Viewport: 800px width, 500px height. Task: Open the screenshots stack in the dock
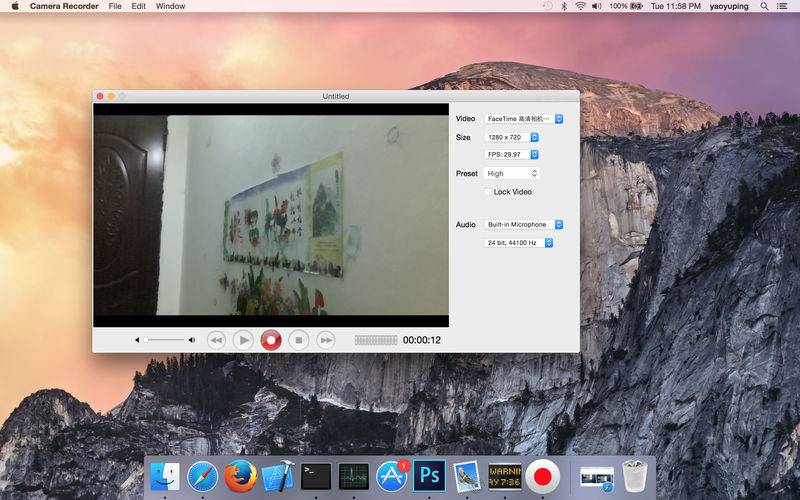point(597,478)
